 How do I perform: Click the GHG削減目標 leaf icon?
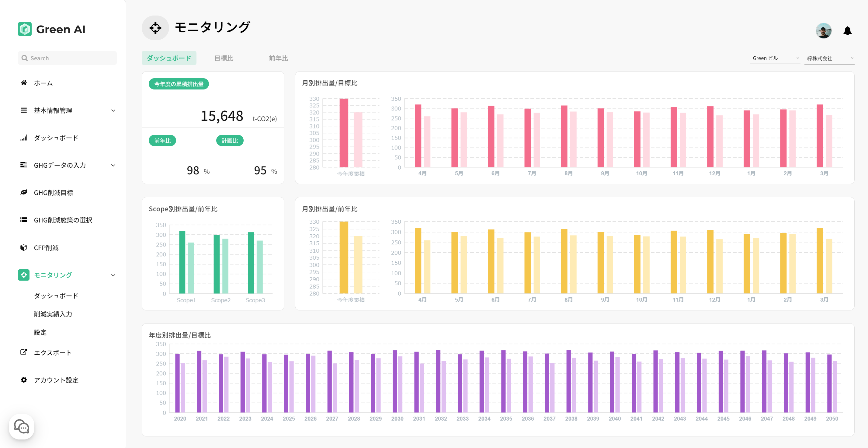tap(24, 192)
